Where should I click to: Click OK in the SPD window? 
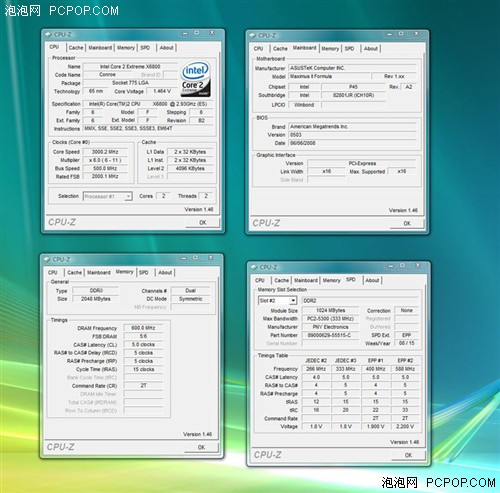point(408,455)
